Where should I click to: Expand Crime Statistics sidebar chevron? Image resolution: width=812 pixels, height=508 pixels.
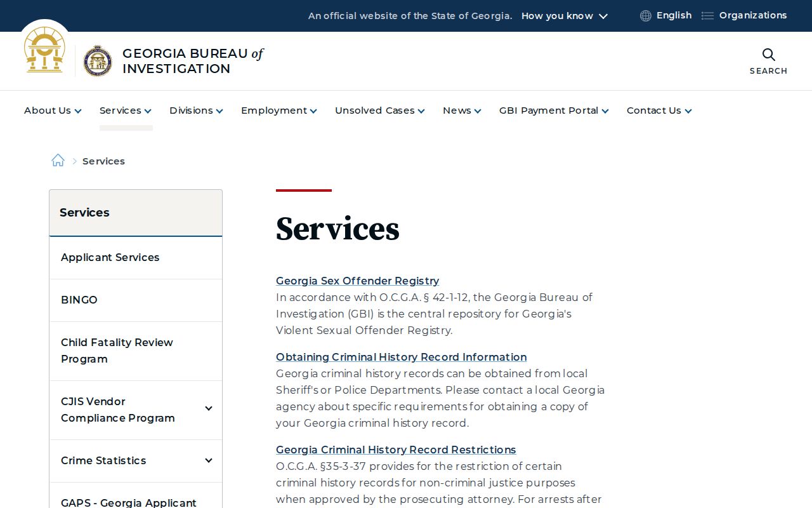coord(209,460)
